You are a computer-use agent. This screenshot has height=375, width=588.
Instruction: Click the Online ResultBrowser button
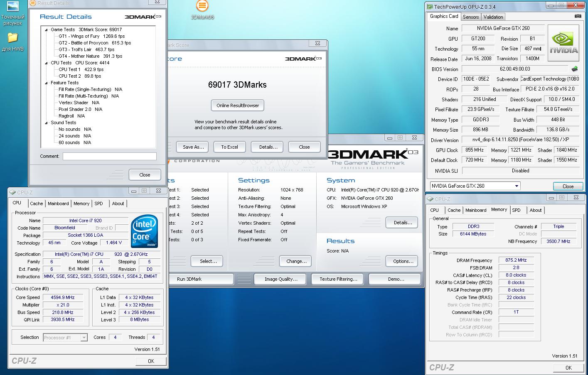point(238,105)
